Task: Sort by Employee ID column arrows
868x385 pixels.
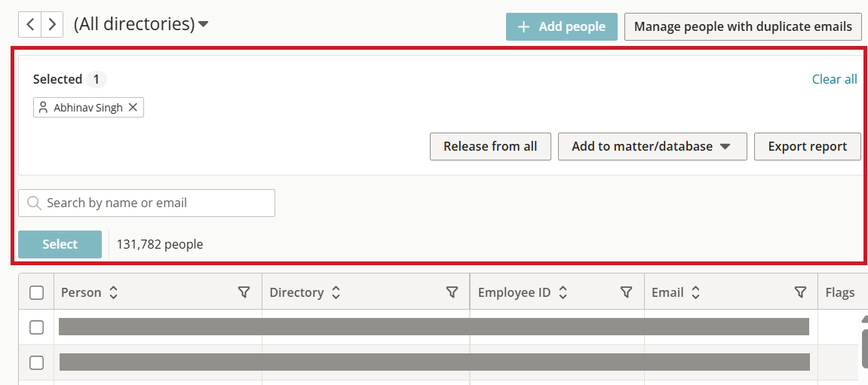Action: [x=563, y=292]
